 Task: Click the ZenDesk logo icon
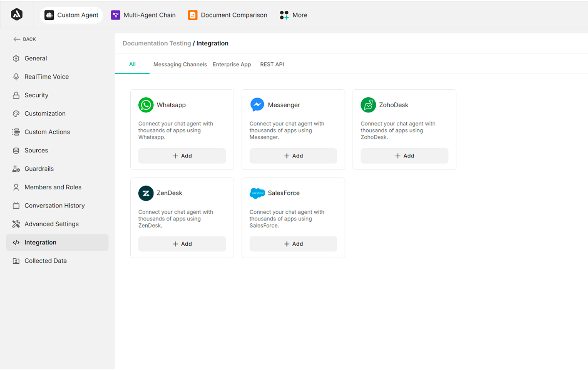[x=146, y=193]
